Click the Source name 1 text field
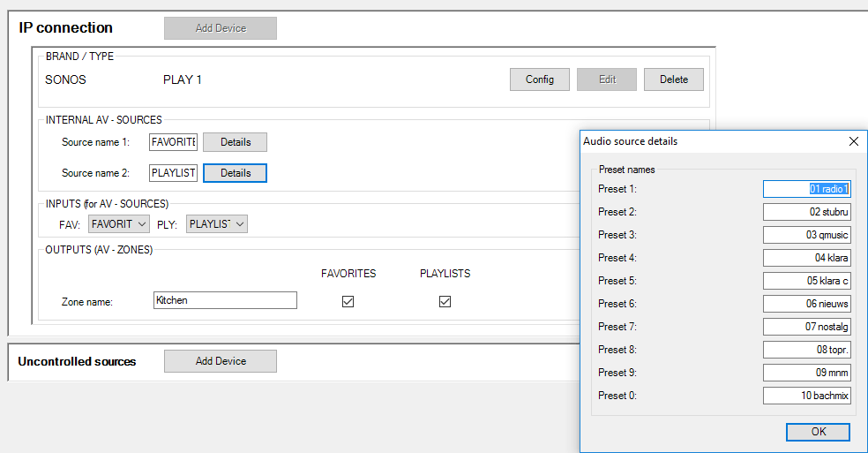Screen dimensions: 868x453 point(173,142)
